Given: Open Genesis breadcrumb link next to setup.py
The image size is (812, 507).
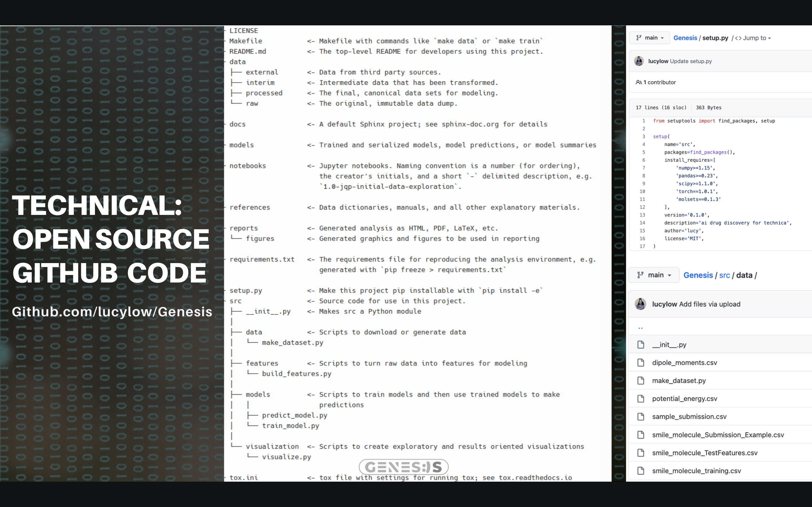Looking at the screenshot, I should coord(685,38).
